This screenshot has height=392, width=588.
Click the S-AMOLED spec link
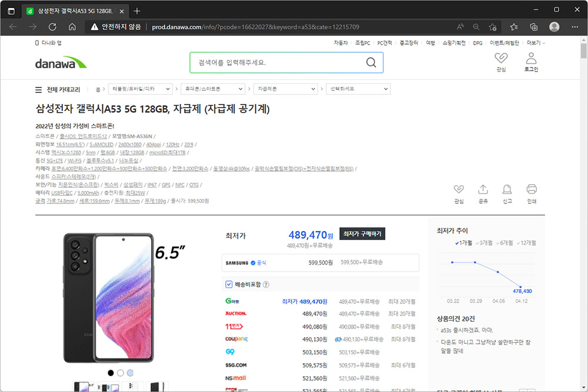pyautogui.click(x=101, y=145)
